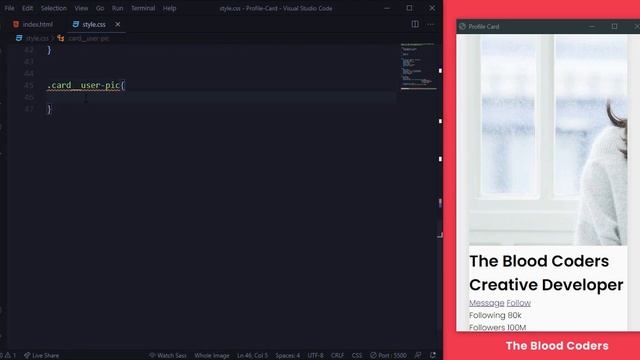The width and height of the screenshot is (640, 360).
Task: Click the Profile Card window title icon
Action: (x=462, y=27)
